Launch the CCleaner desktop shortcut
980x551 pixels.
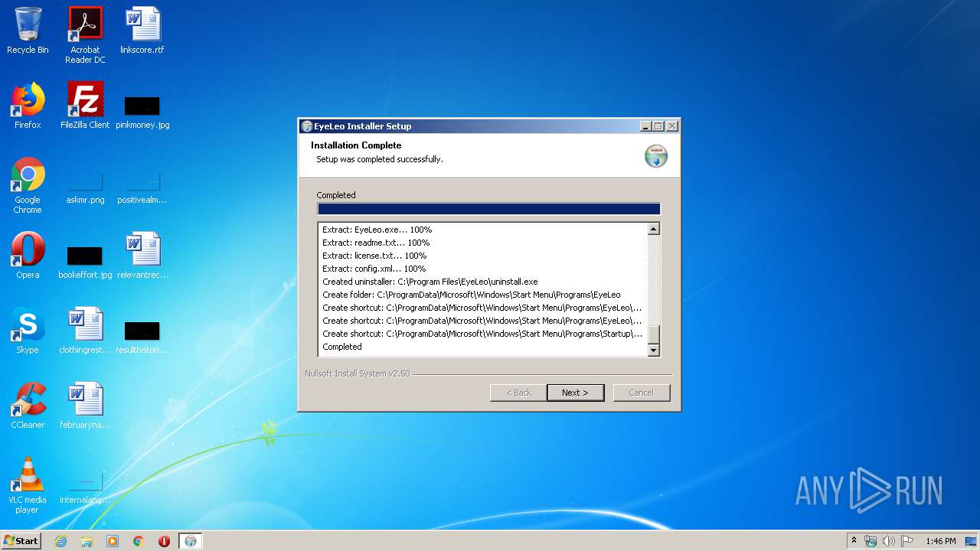[x=28, y=406]
